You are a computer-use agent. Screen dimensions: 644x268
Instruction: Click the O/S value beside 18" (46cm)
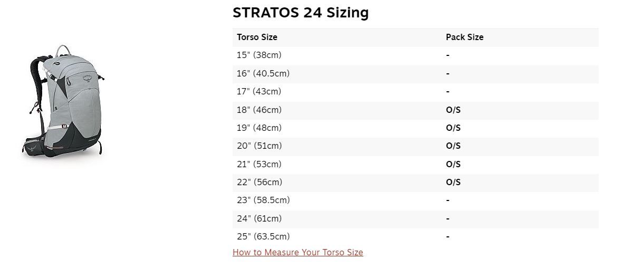point(453,110)
